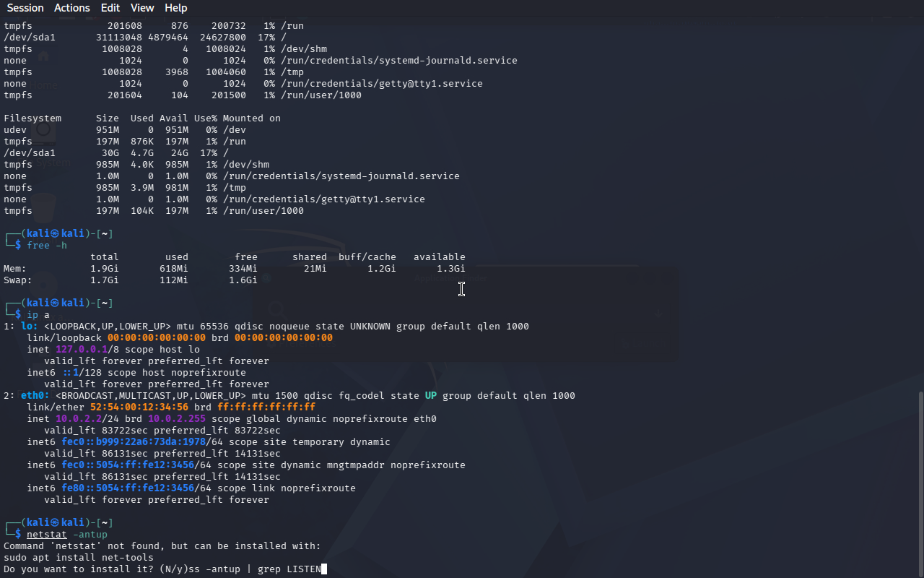Click the terminal's vertical scrollbar thumb
The height and width of the screenshot is (578, 924).
[x=920, y=483]
